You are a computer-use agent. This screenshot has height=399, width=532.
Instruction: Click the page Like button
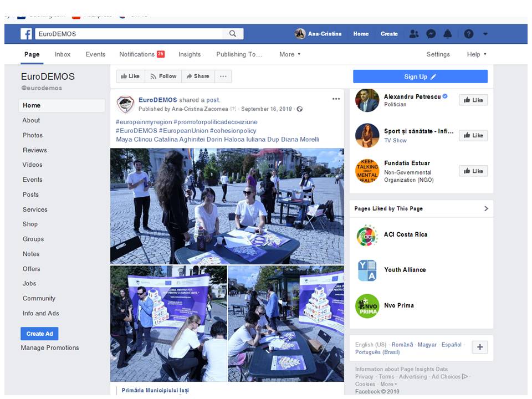(x=130, y=76)
